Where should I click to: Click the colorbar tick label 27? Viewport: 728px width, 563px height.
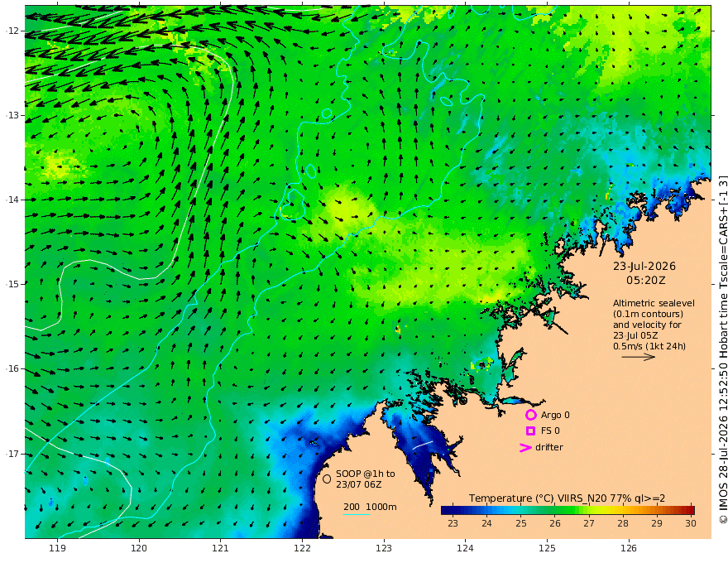[589, 523]
